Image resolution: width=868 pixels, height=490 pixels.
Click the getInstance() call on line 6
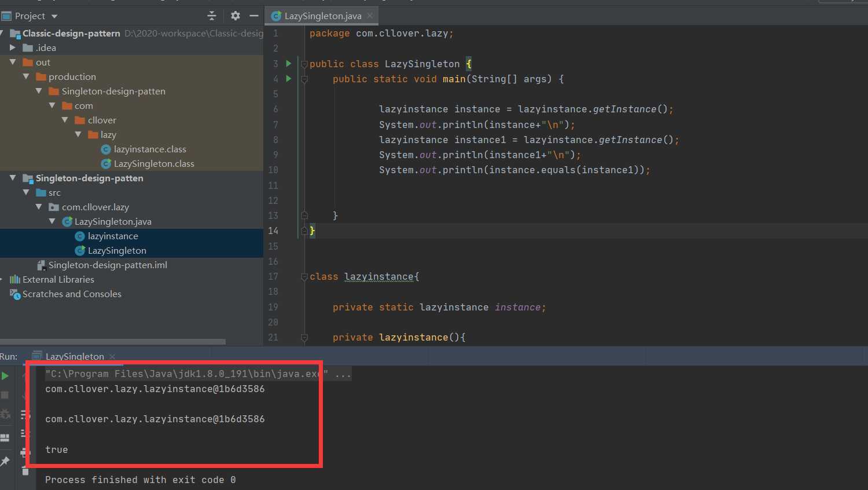coord(630,109)
